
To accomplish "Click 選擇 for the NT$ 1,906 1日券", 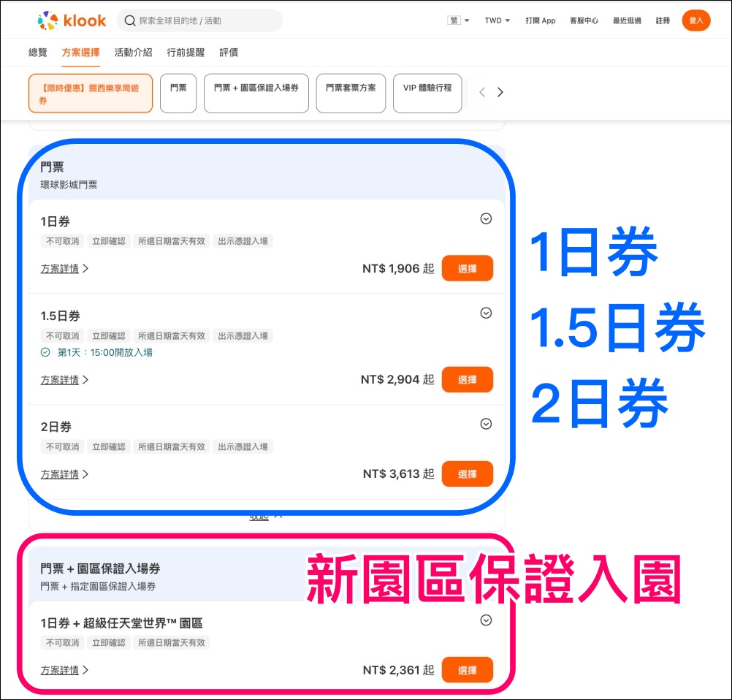I will coord(468,268).
